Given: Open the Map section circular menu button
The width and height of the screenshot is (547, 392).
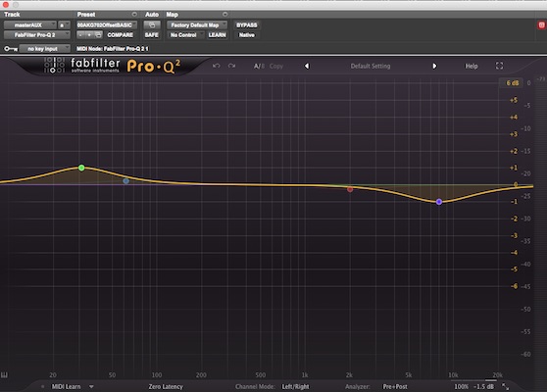Looking at the screenshot, I should coord(225,15).
